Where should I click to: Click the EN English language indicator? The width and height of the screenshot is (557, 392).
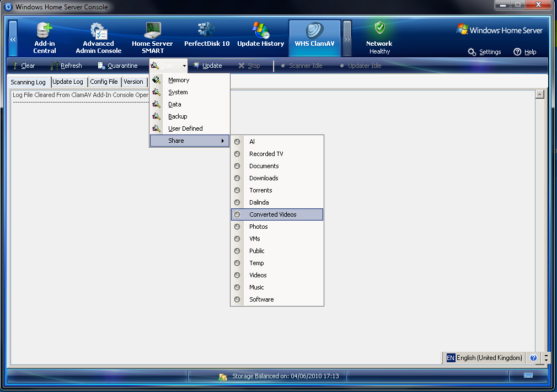[x=451, y=358]
